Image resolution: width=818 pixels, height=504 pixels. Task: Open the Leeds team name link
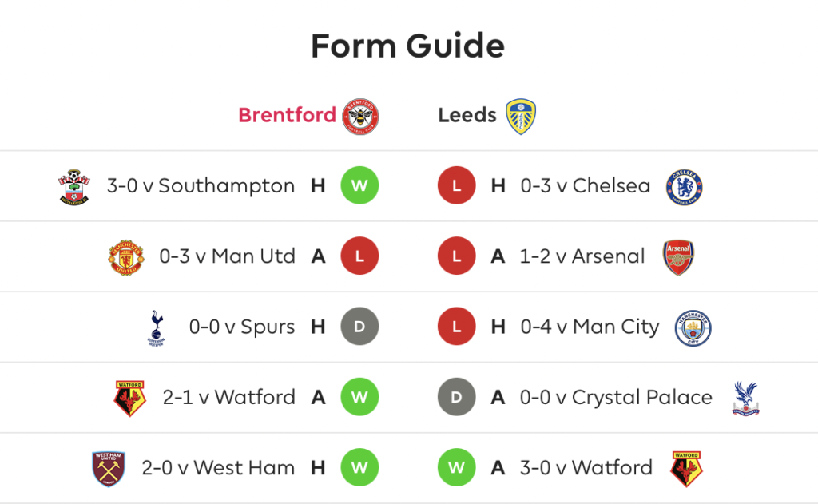click(x=467, y=115)
